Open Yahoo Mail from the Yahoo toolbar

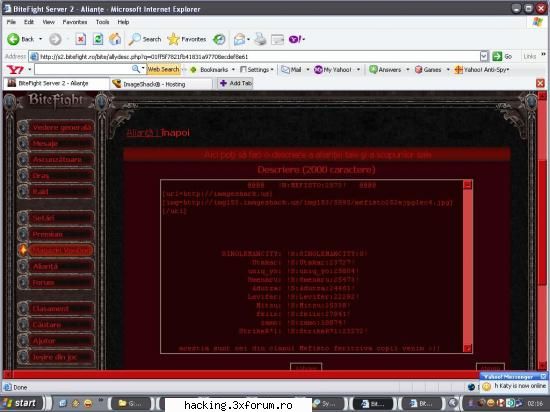tap(291, 69)
